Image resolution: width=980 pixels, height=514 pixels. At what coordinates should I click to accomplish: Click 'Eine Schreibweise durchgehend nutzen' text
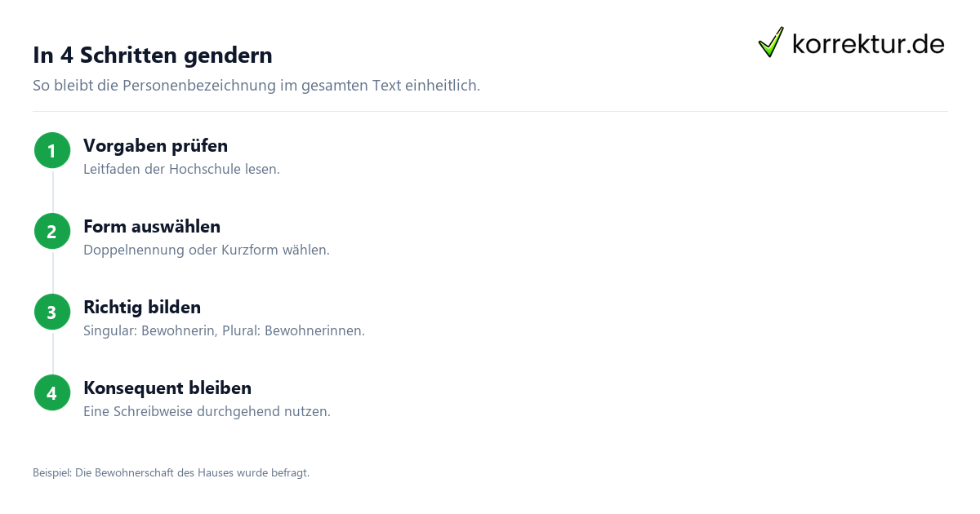[x=207, y=412]
